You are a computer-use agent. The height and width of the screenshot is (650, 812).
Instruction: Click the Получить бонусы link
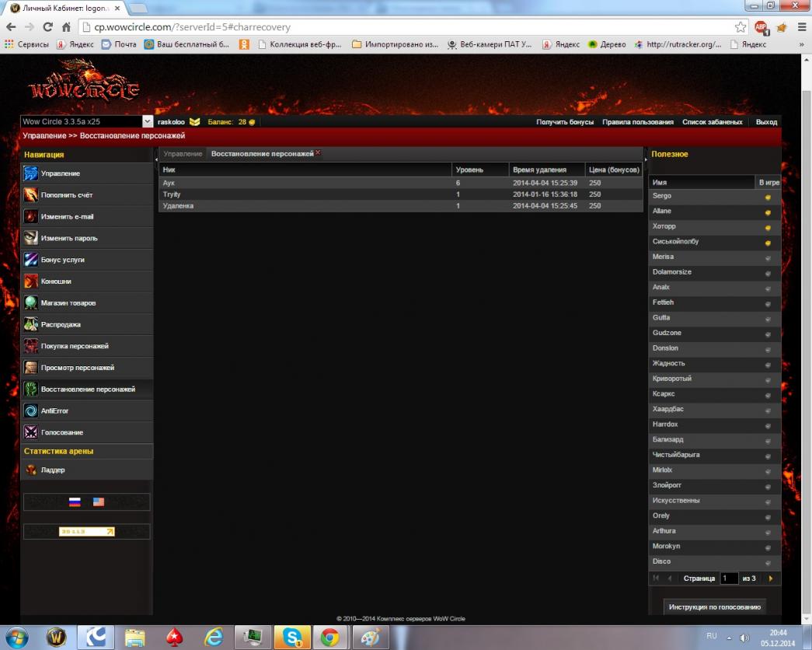565,122
